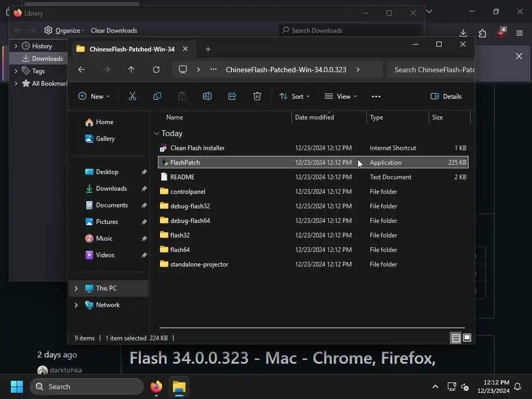
Task: Click the Cut scissors icon in Explorer toolbar
Action: [132, 96]
